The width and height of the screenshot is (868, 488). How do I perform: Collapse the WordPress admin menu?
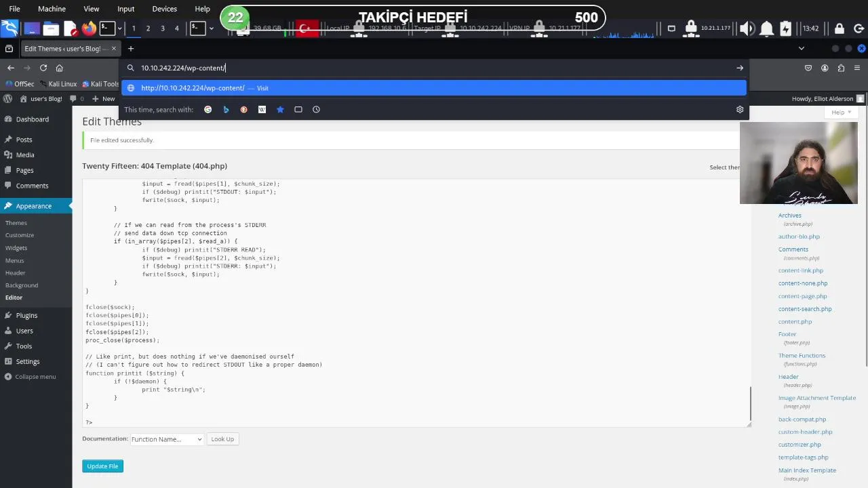(x=36, y=377)
